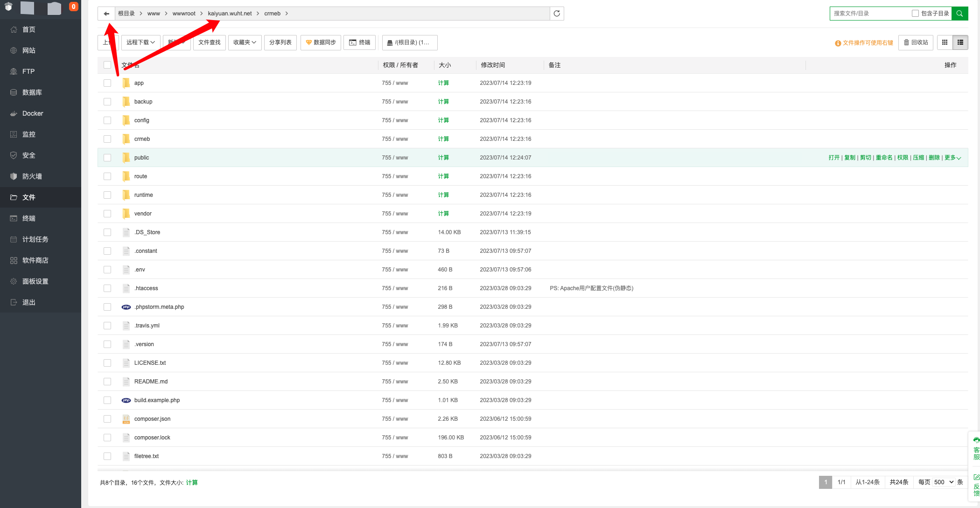Open the 终端 terminal toolbar button

360,42
